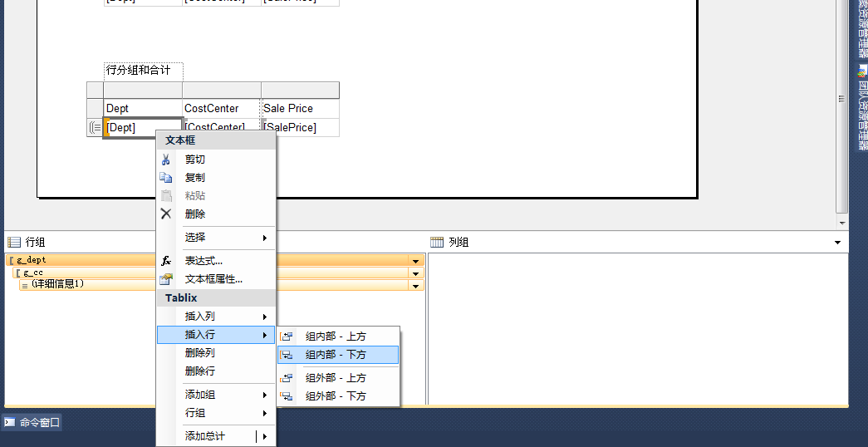Click the Sale Price column handle

click(301, 91)
